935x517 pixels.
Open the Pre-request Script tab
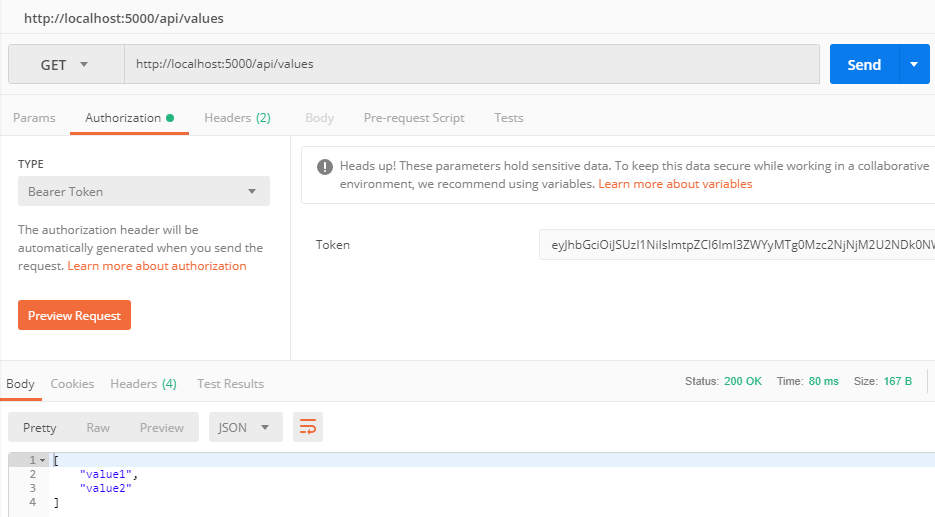414,118
